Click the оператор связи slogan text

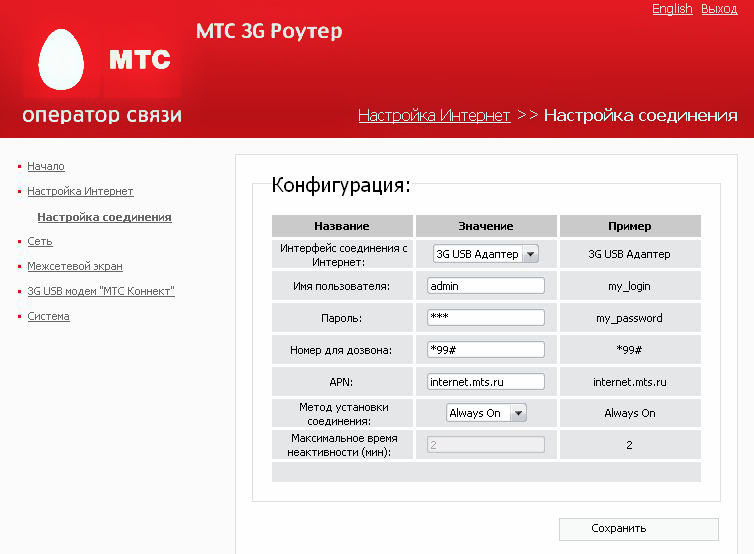coord(102,115)
